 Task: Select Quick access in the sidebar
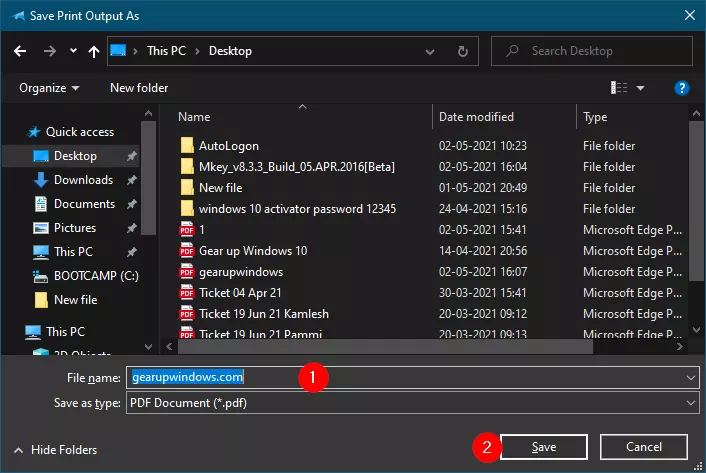(x=80, y=132)
